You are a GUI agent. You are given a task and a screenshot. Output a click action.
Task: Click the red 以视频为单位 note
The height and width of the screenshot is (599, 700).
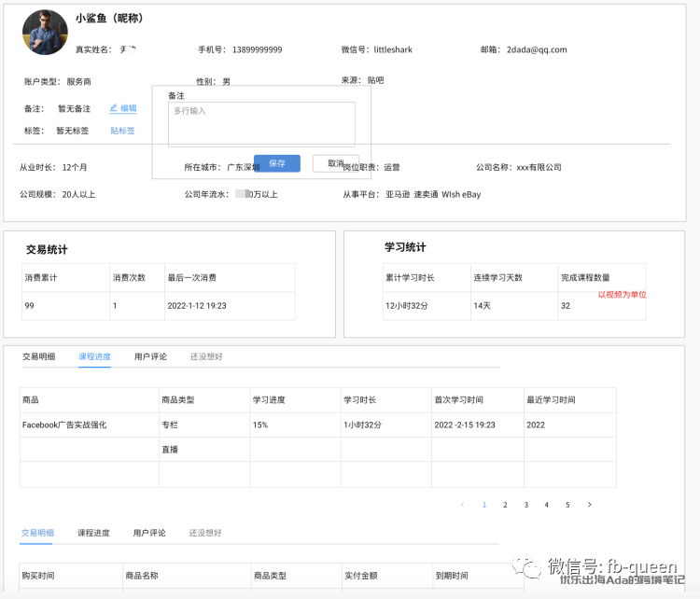click(623, 295)
